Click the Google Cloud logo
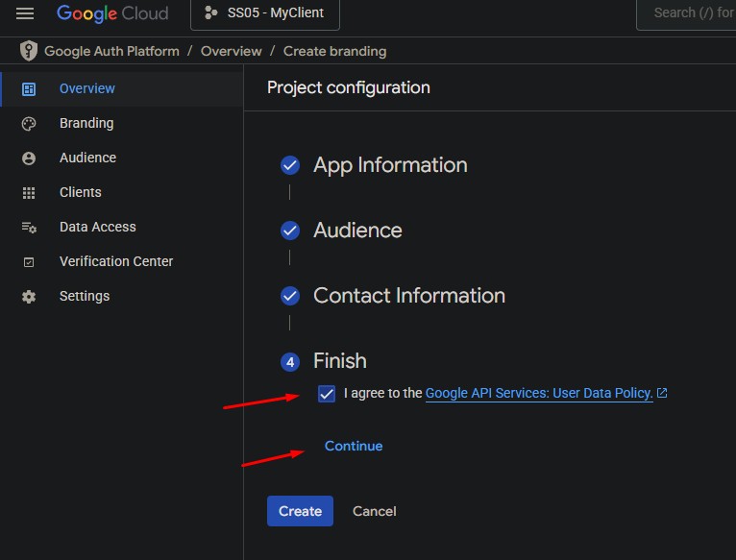The image size is (736, 560). point(112,13)
